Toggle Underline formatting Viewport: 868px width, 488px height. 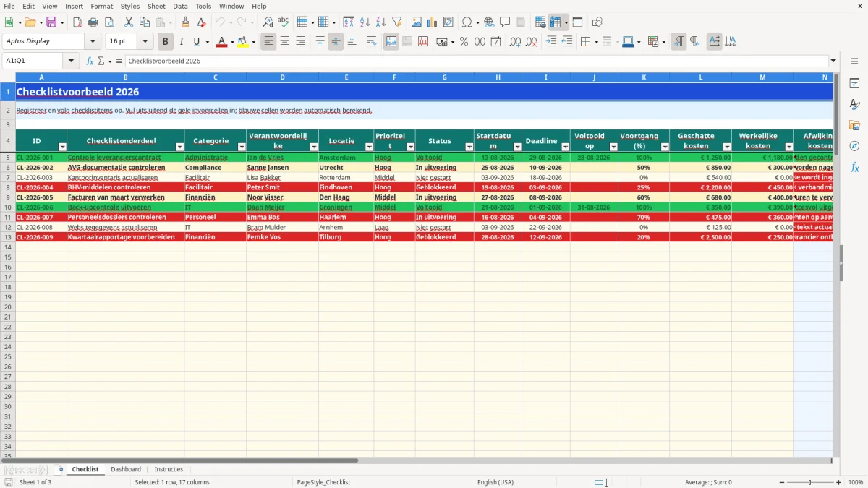[x=196, y=42]
